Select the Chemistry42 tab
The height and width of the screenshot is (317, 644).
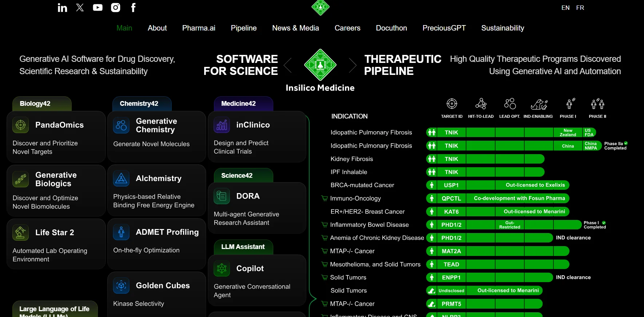[142, 104]
